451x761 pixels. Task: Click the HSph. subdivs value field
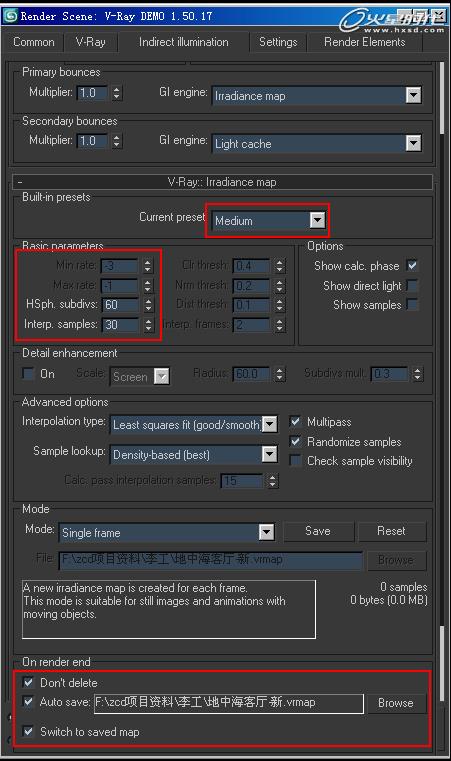(120, 305)
